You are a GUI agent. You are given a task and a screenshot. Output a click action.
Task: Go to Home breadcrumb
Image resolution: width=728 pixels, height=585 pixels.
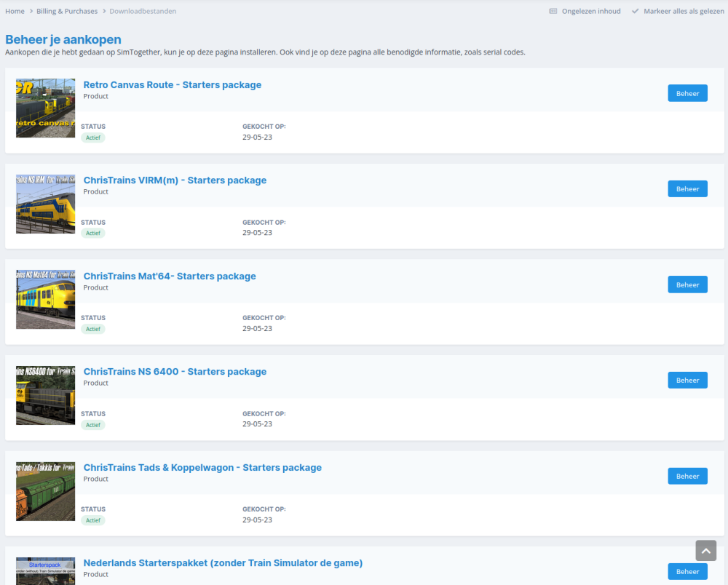click(15, 11)
